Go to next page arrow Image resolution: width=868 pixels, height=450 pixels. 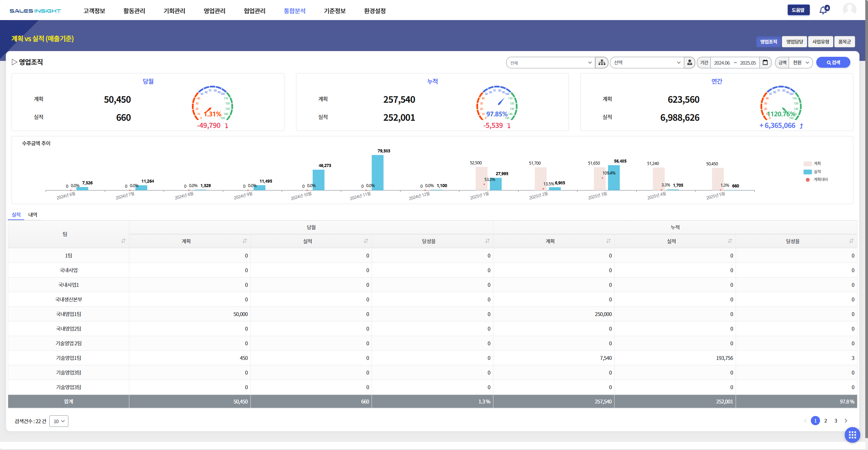click(846, 421)
